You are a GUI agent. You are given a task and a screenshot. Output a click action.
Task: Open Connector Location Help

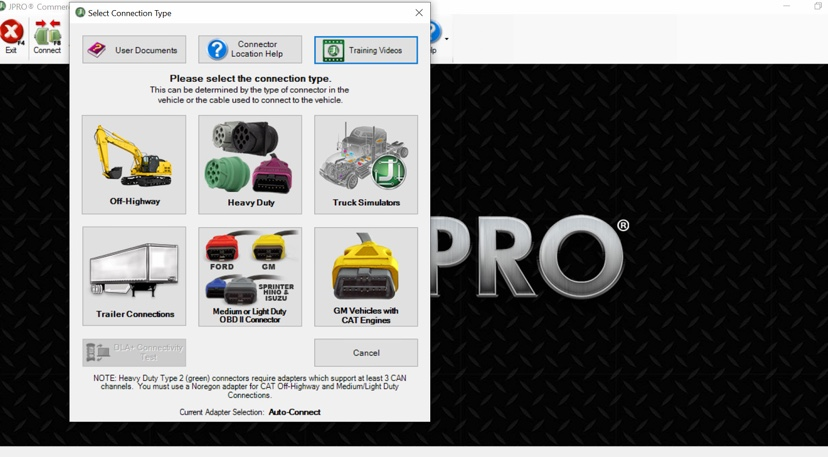250,50
